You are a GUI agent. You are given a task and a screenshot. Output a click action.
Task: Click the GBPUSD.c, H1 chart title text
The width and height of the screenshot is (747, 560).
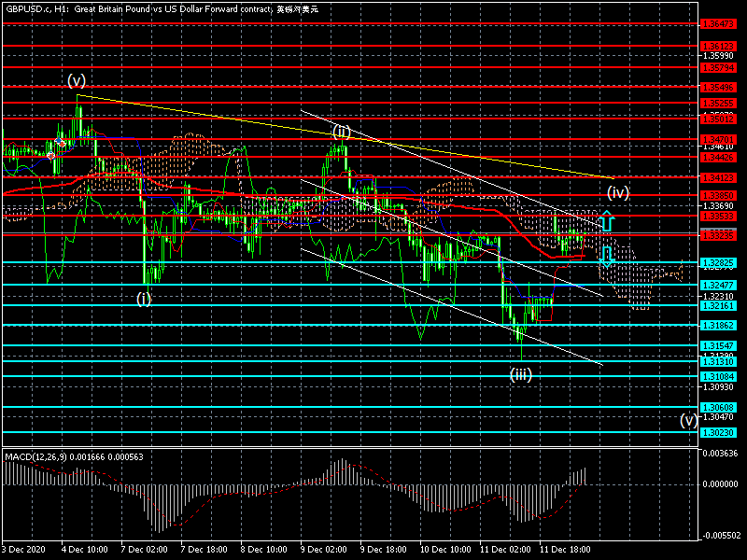162,9
